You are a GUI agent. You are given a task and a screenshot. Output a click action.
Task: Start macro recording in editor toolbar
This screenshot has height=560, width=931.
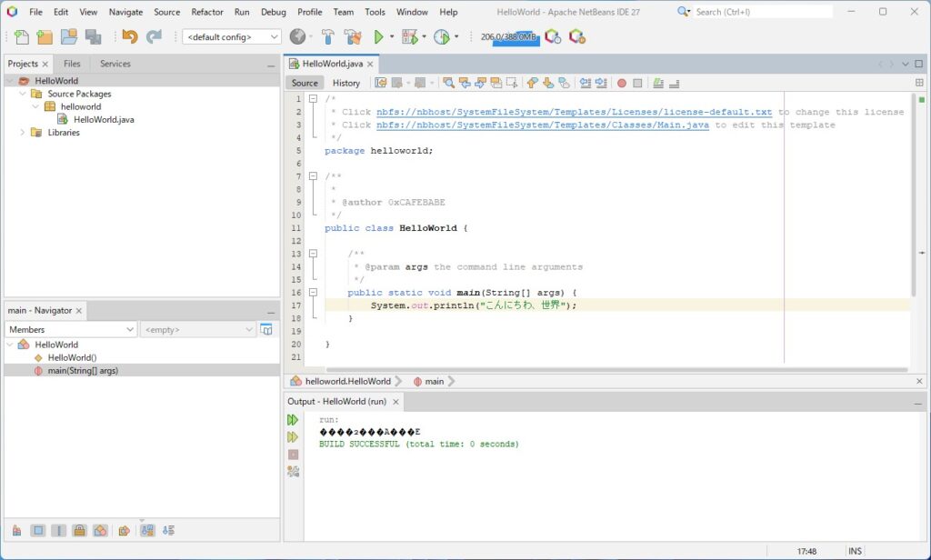coord(622,83)
